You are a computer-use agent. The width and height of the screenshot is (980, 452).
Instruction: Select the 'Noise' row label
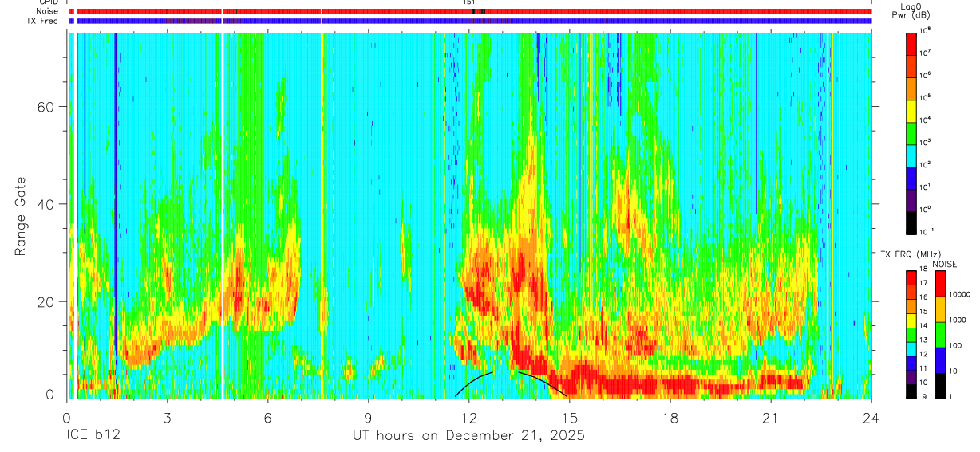pyautogui.click(x=48, y=11)
